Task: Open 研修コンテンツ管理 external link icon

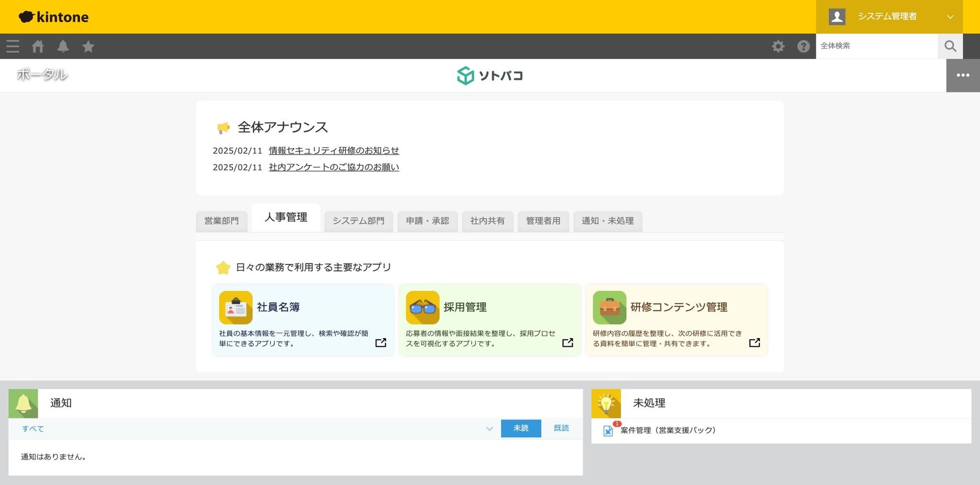Action: tap(754, 343)
